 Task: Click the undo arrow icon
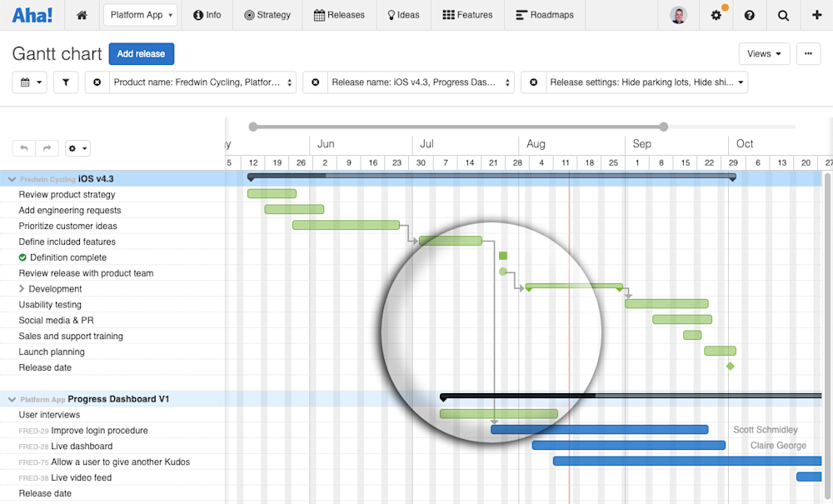(x=22, y=147)
